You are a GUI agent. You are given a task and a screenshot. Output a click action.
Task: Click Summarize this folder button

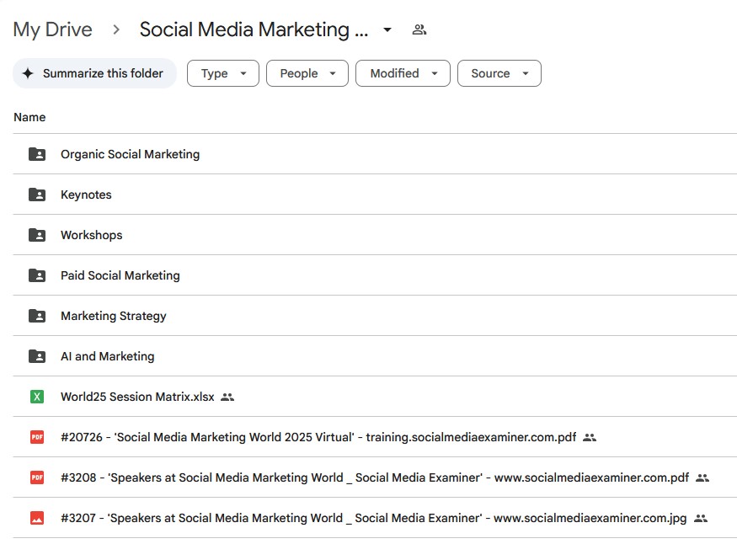tap(94, 73)
